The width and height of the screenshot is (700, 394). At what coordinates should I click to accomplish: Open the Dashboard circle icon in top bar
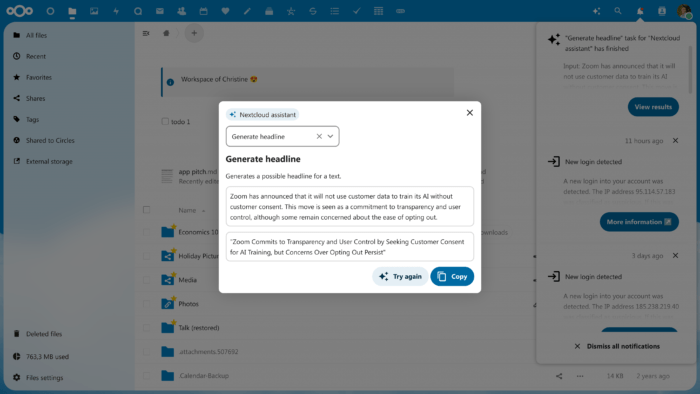pos(50,11)
